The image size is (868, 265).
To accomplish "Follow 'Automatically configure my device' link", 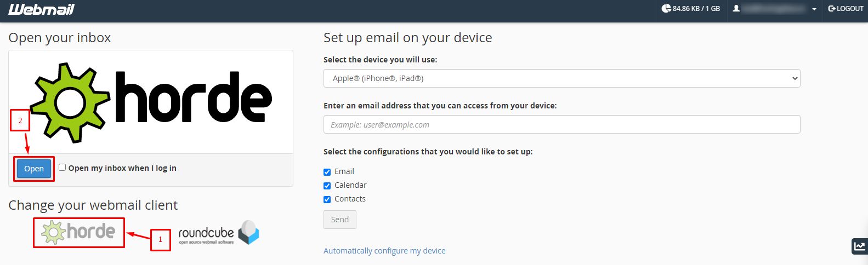I will [x=384, y=251].
